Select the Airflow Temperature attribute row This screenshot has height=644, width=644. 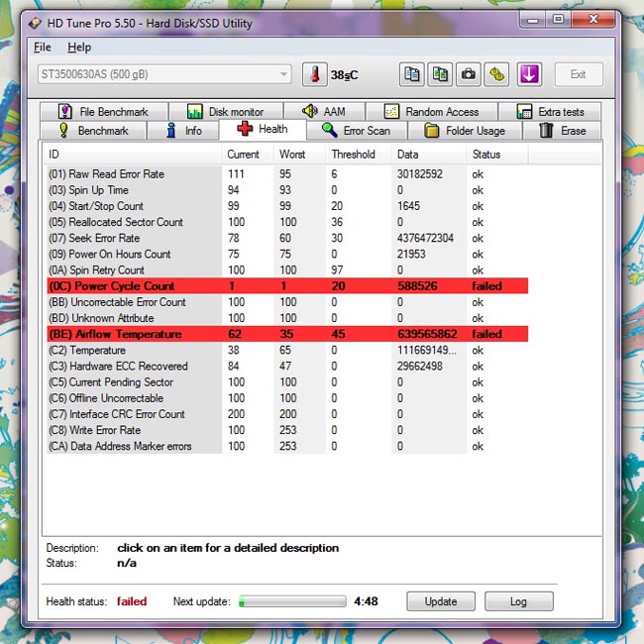[x=287, y=334]
